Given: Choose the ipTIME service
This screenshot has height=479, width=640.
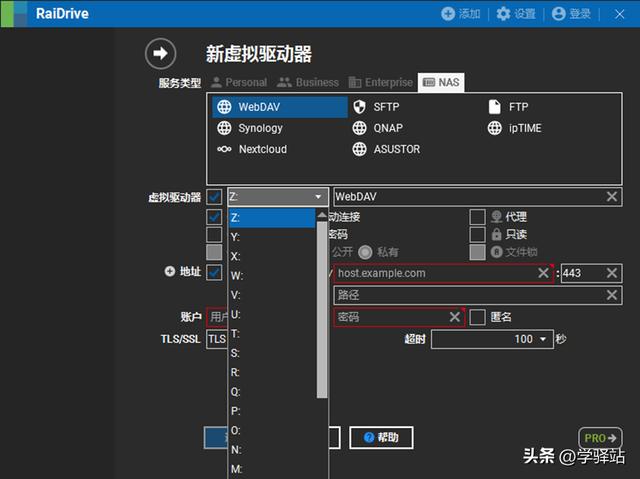Looking at the screenshot, I should (515, 128).
